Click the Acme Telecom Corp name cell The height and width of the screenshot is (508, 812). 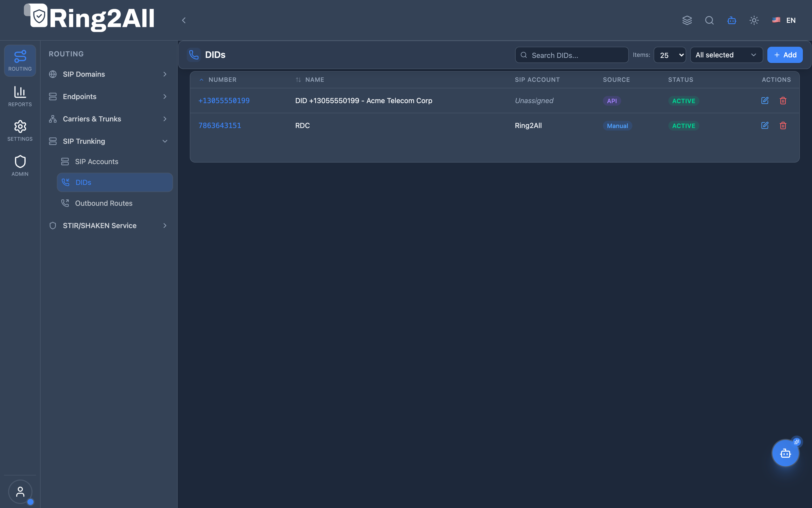coord(364,101)
